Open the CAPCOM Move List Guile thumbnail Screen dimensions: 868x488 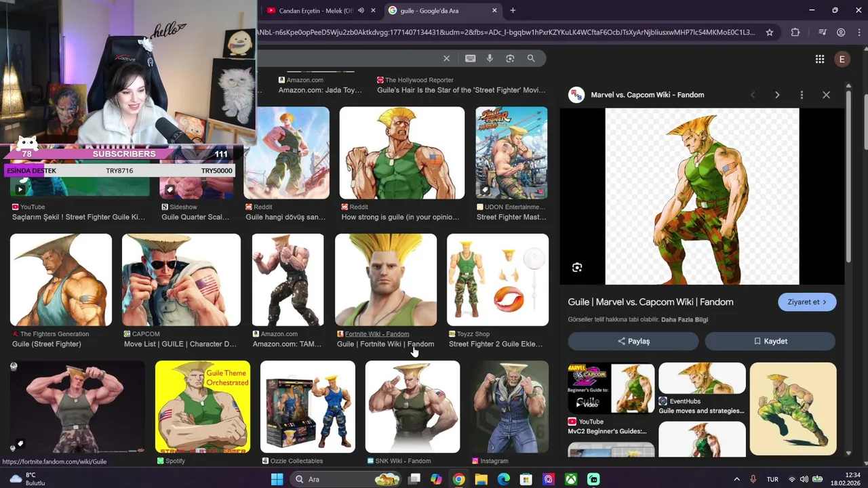(181, 280)
